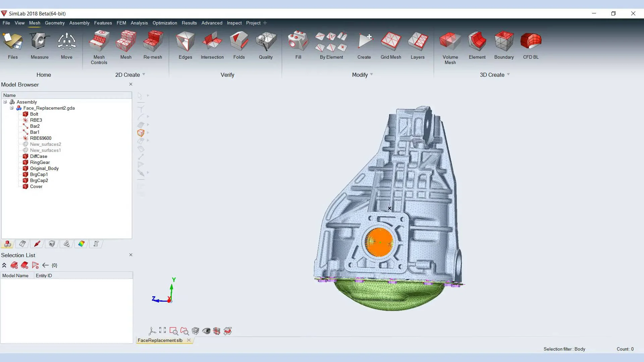Screen dimensions: 644x362
Task: Open the rainbow color results browser tab
Action: point(82,244)
